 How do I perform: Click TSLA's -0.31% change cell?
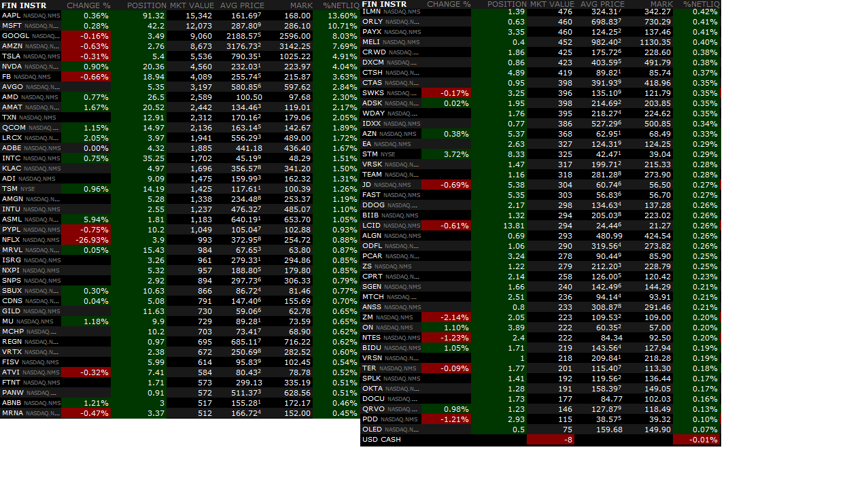point(86,56)
